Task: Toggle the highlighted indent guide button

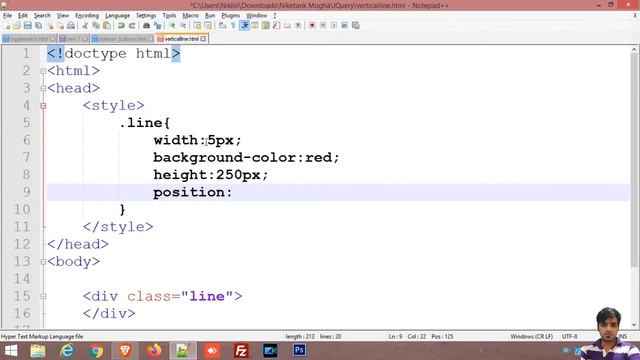Action: [244, 26]
